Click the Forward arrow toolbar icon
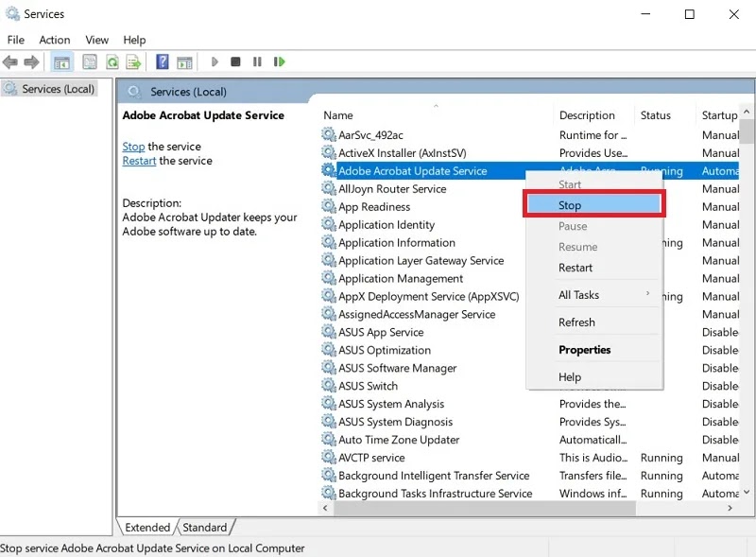The height and width of the screenshot is (557, 756). click(31, 61)
